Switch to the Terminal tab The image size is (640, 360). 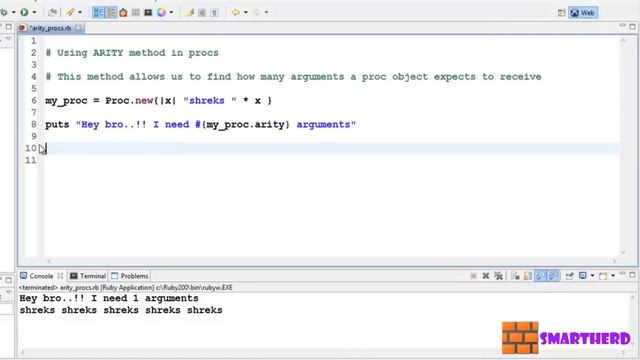[x=88, y=276]
